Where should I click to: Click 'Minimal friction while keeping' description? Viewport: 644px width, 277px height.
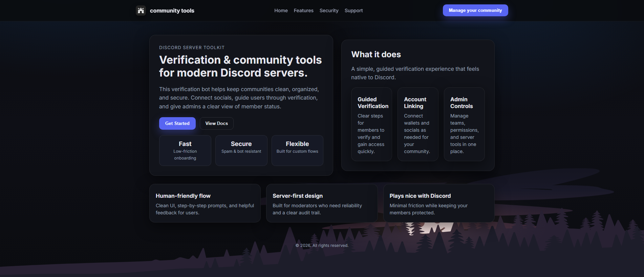coord(429,209)
